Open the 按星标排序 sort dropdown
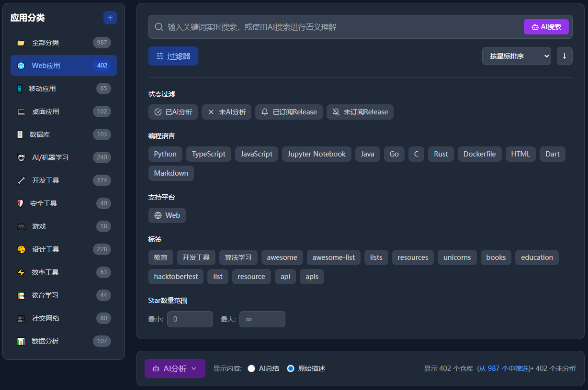The width and height of the screenshot is (588, 390). coord(516,56)
